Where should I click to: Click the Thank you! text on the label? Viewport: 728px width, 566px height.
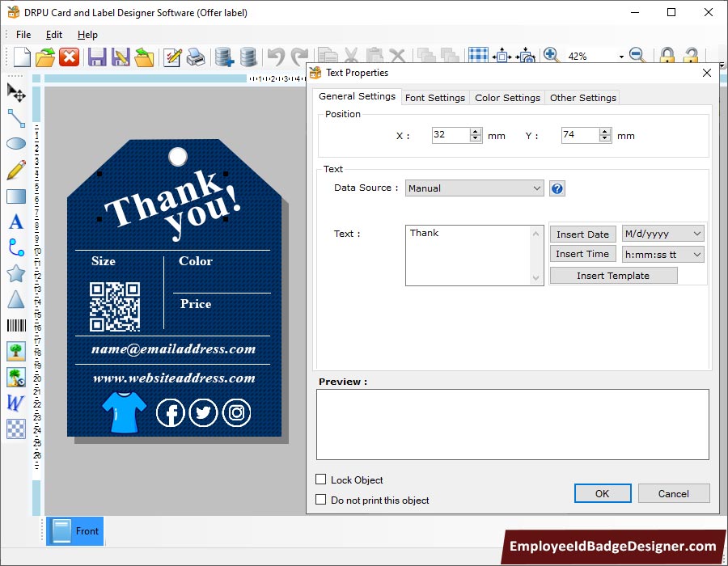point(171,204)
